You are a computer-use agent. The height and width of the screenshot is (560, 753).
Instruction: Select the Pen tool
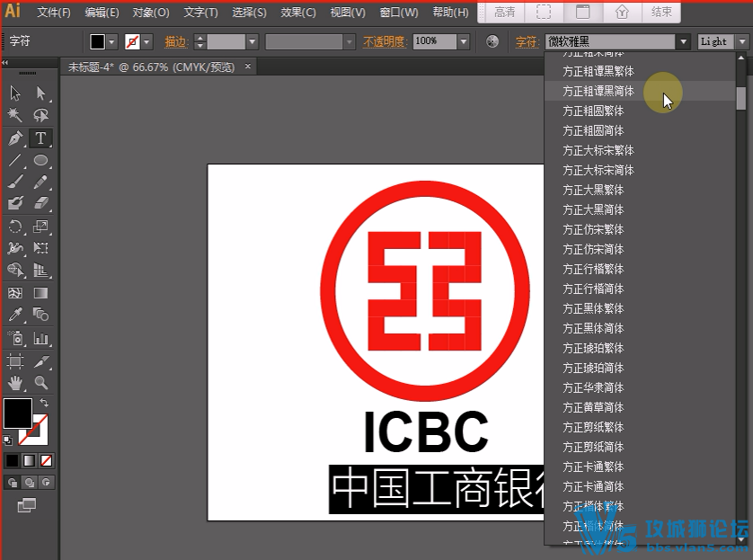[15, 138]
